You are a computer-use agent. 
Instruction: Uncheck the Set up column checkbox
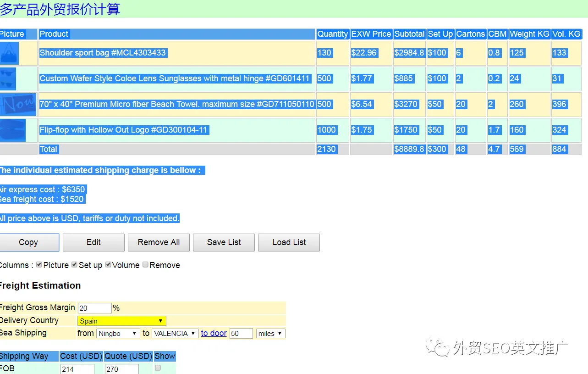click(x=74, y=265)
